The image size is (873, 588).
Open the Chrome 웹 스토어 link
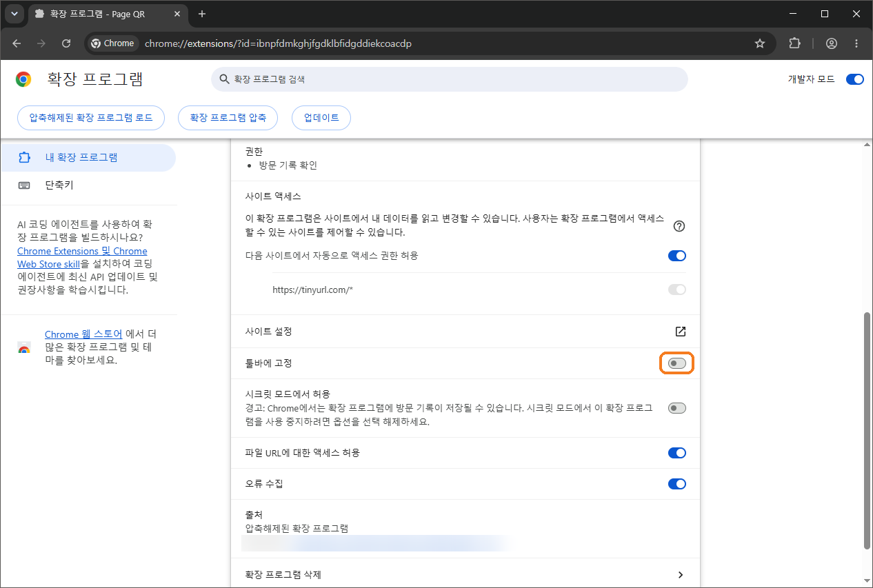[x=83, y=334]
